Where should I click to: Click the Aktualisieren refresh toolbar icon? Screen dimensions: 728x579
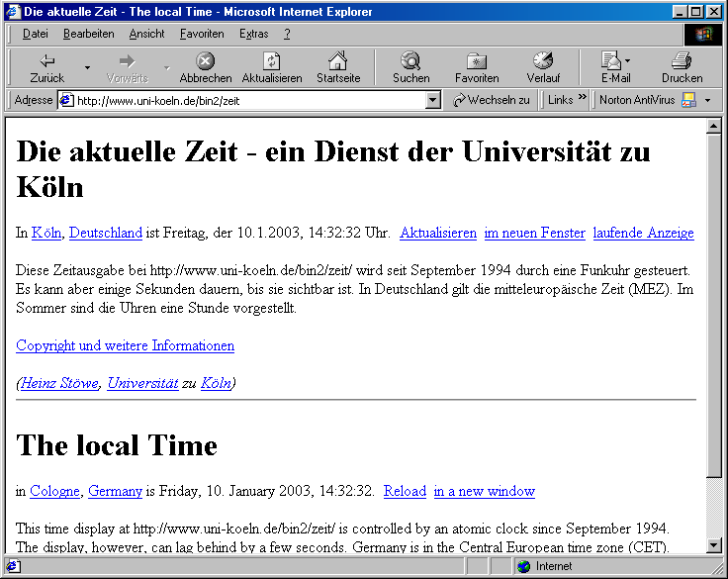click(x=272, y=60)
